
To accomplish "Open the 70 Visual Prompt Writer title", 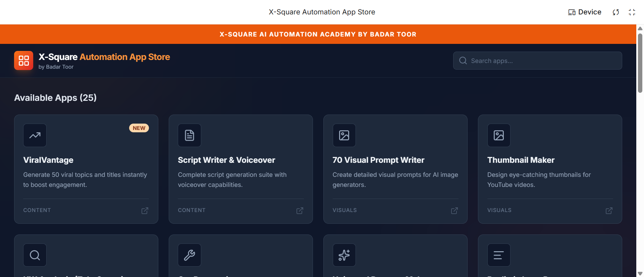I will (378, 160).
